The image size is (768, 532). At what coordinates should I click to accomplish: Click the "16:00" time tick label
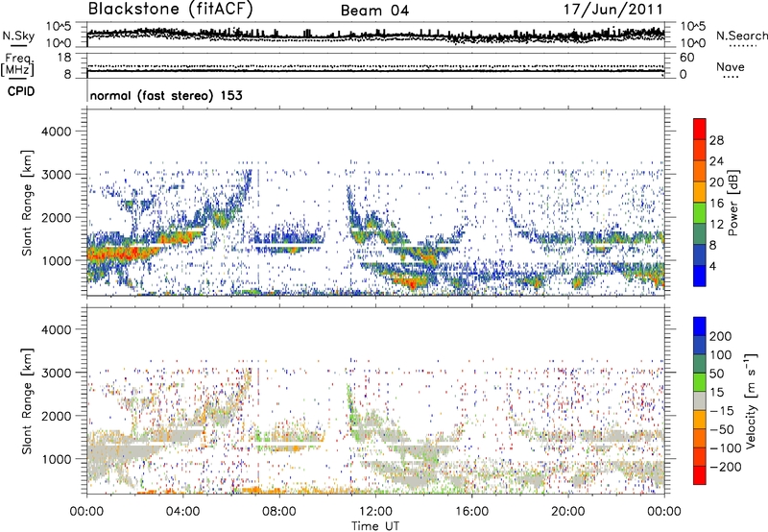coord(471,512)
